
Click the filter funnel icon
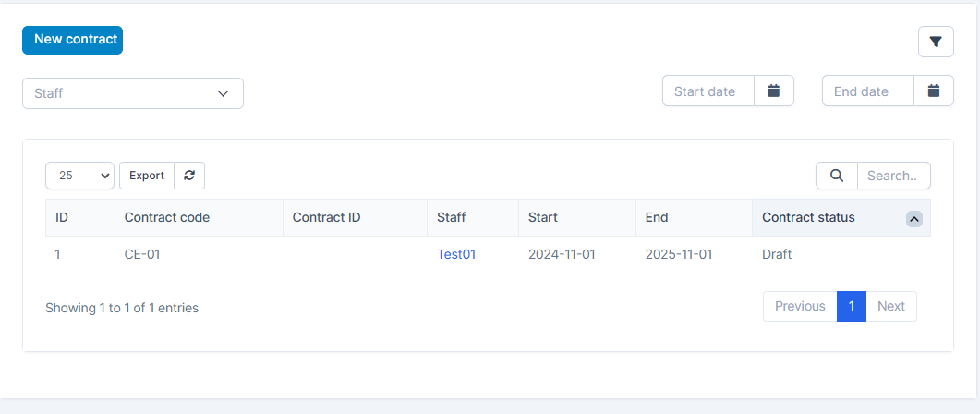pyautogui.click(x=936, y=42)
